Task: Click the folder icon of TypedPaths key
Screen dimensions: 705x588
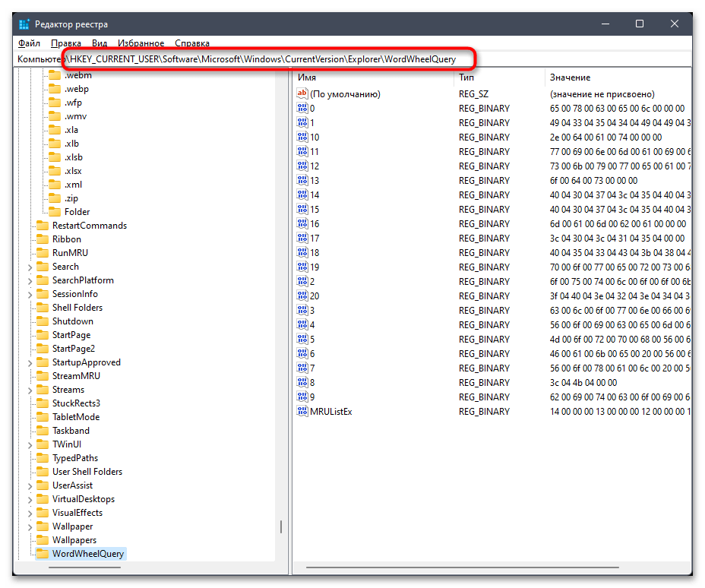Action: pyautogui.click(x=43, y=457)
